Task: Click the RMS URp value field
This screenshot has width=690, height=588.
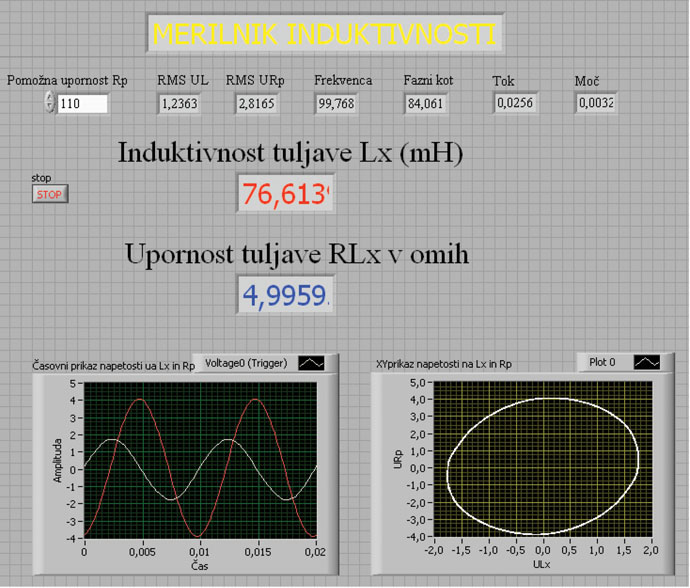Action: pos(256,103)
